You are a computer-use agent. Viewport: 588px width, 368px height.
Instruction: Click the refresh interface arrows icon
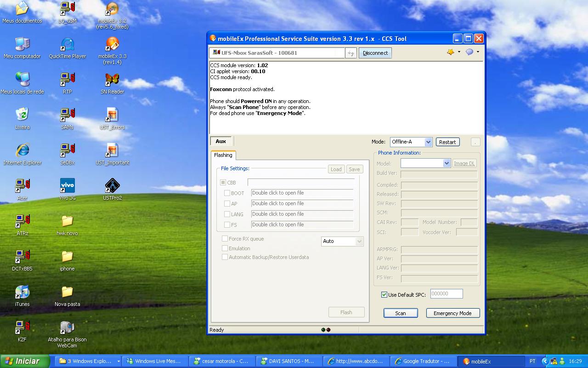[351, 53]
